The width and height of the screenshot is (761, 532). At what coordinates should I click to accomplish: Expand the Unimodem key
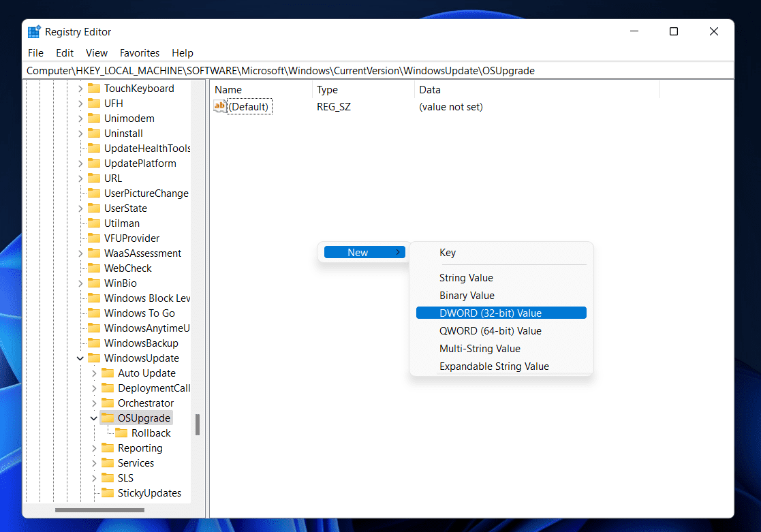pyautogui.click(x=80, y=119)
